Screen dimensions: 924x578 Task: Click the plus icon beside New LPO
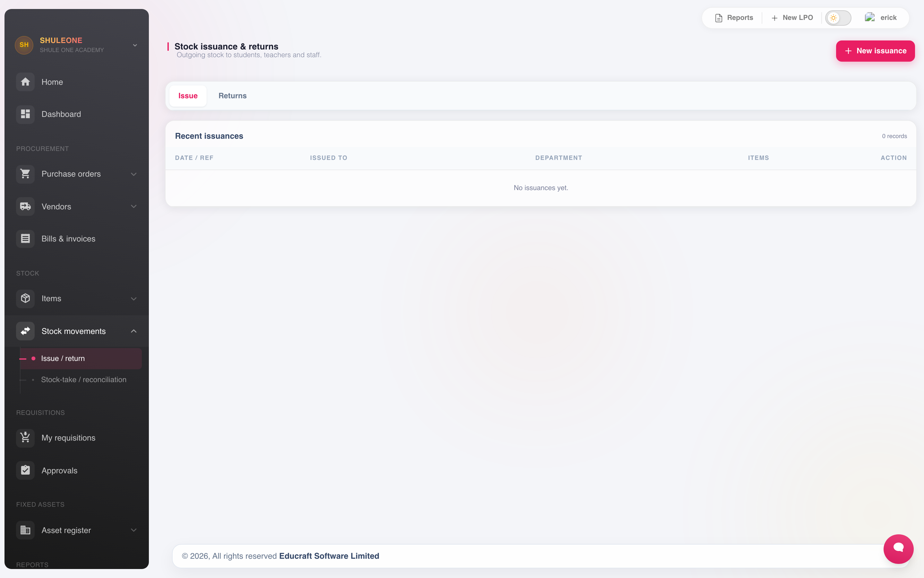pos(774,18)
